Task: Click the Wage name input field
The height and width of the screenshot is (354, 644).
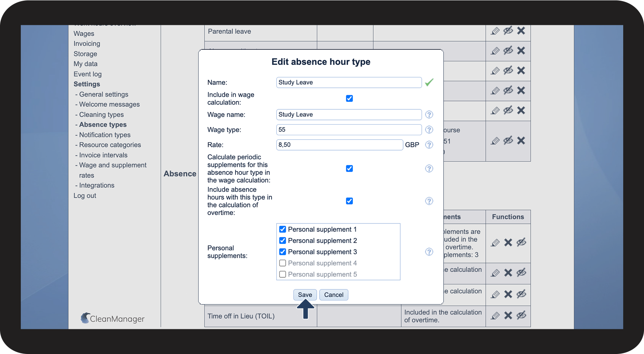Action: click(349, 114)
